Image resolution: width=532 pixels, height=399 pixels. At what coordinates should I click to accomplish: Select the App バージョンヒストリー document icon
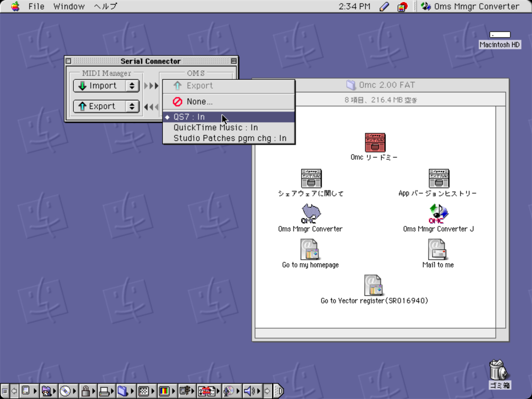click(x=439, y=178)
